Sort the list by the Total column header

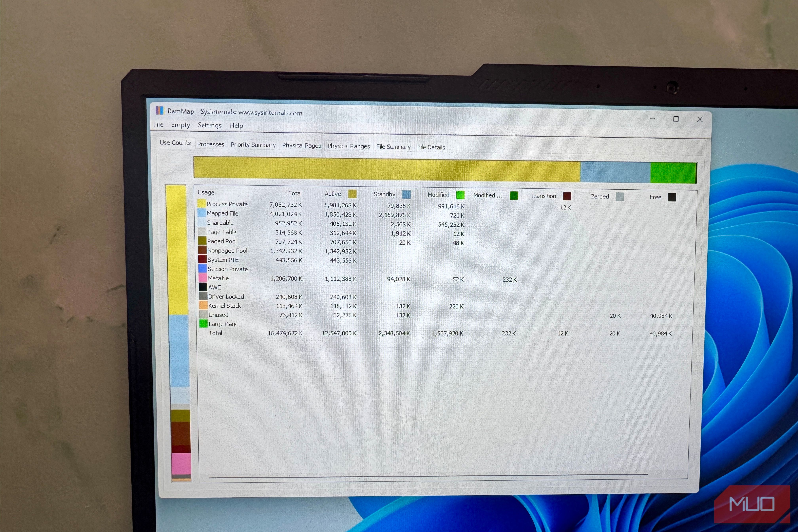pyautogui.click(x=294, y=193)
